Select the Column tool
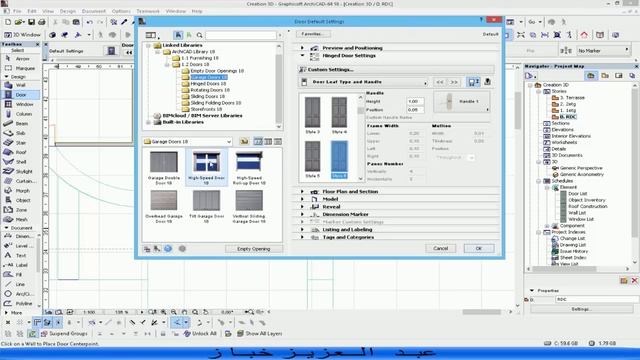Image resolution: width=640 pixels, height=360 pixels. [x=20, y=114]
